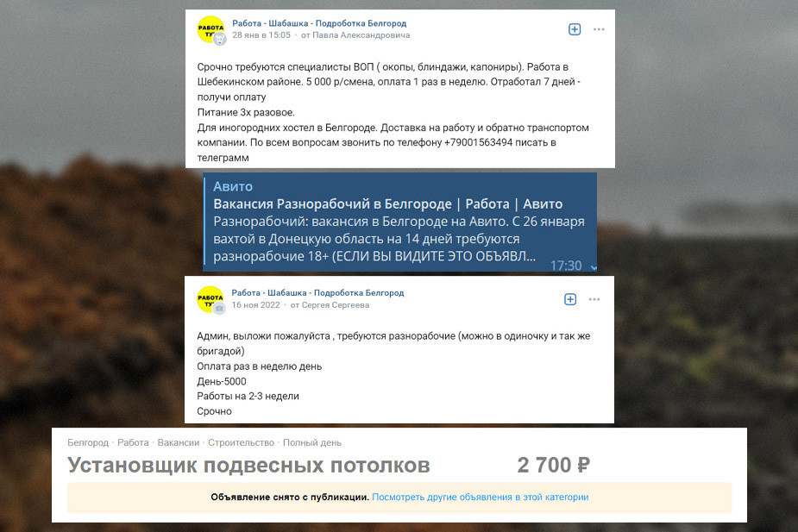Click "Посмотреть другие объявления в этой категории"
Viewport: 798px width, 532px height.
tap(480, 498)
